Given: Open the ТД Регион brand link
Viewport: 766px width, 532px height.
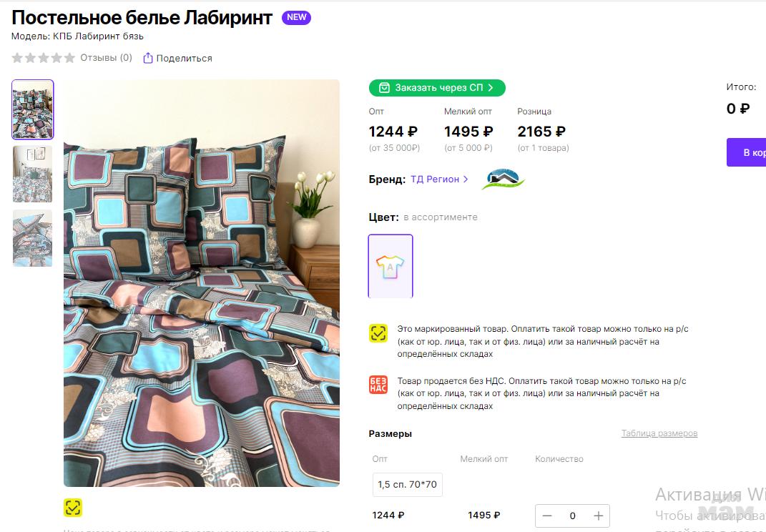Looking at the screenshot, I should click(439, 179).
